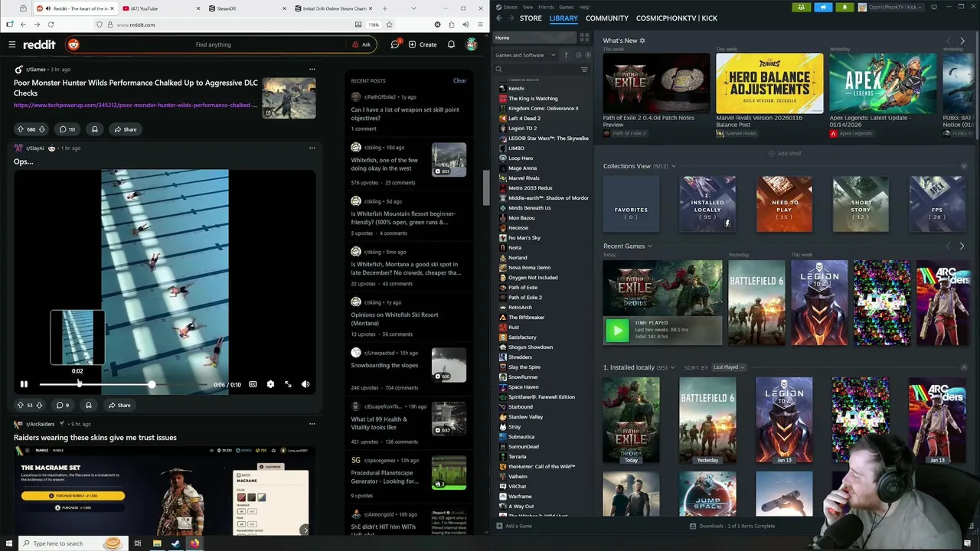This screenshot has width=980, height=551.
Task: Open the video settings gear
Action: (x=270, y=384)
